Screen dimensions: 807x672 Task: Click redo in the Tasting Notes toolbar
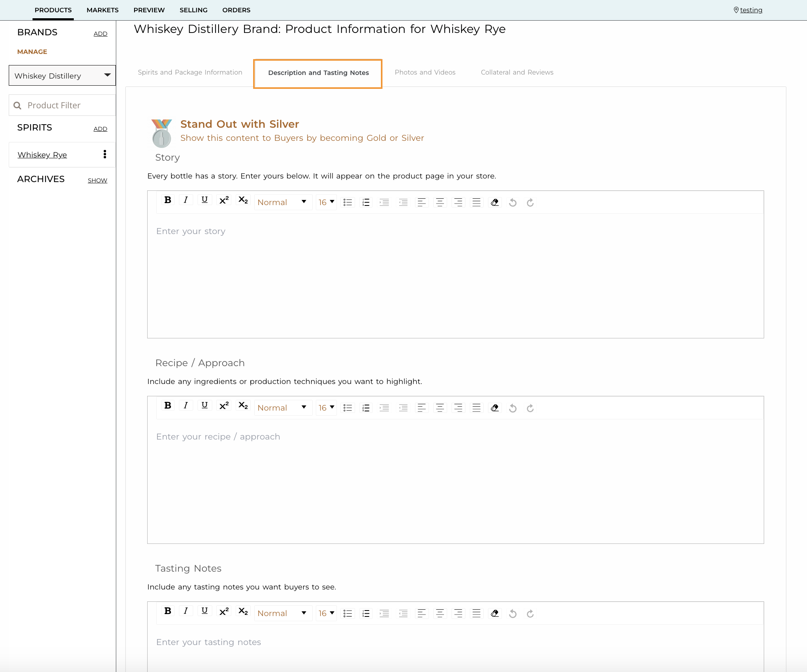[530, 613]
